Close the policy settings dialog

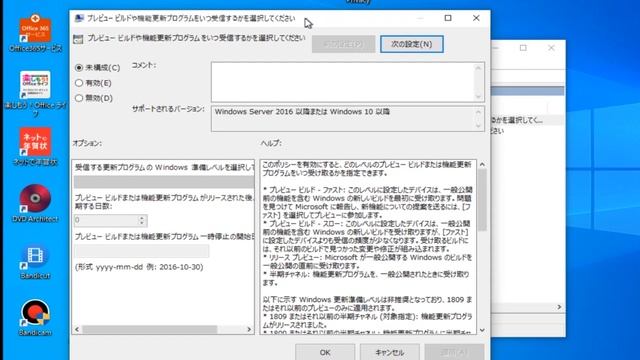[x=476, y=18]
